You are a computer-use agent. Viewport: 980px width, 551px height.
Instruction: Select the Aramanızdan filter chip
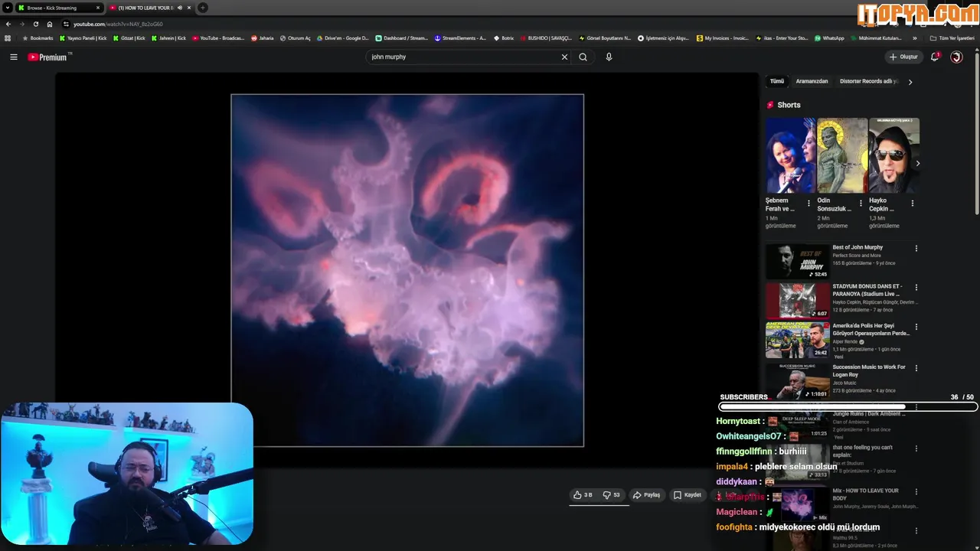812,81
